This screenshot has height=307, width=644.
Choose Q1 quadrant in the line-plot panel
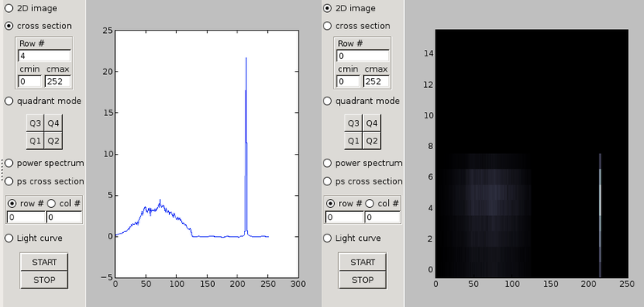point(35,141)
